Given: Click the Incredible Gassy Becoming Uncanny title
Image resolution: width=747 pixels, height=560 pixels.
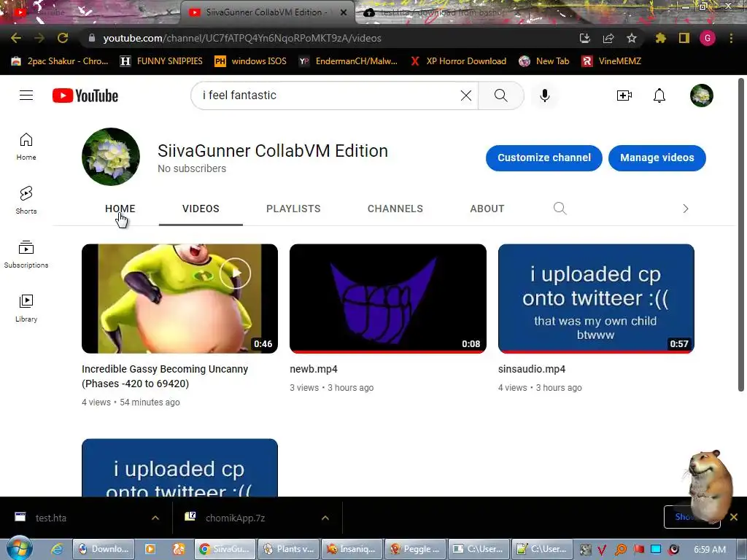Looking at the screenshot, I should point(165,376).
